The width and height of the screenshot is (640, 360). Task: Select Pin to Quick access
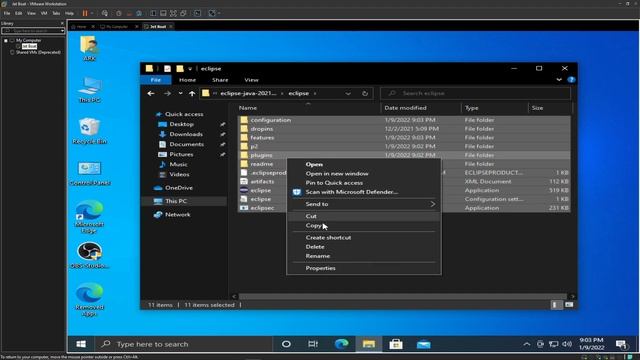click(x=334, y=182)
